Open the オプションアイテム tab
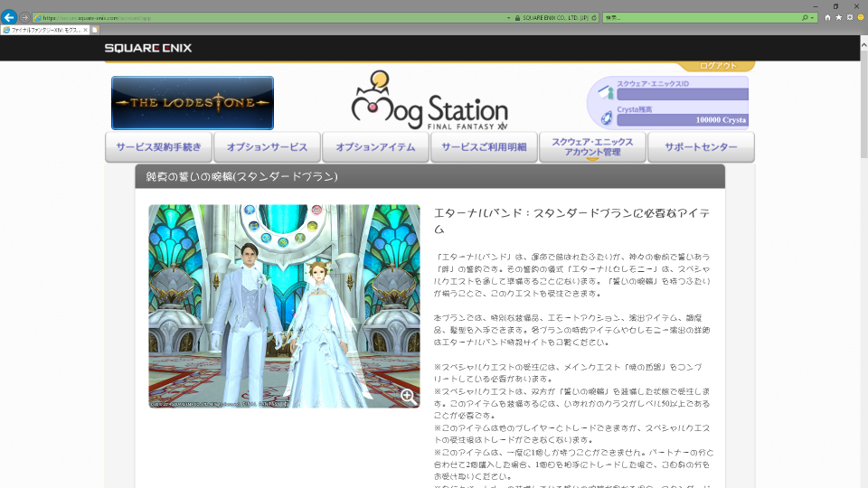 (376, 147)
